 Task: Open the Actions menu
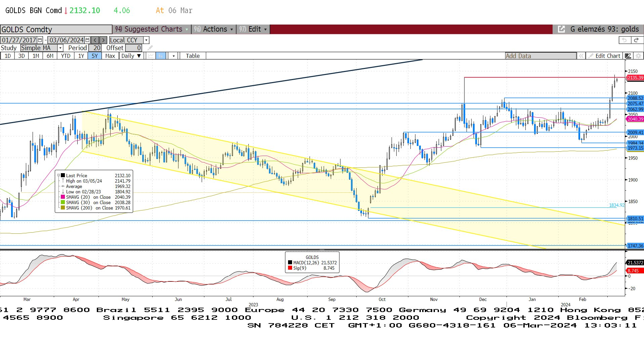pos(213,29)
